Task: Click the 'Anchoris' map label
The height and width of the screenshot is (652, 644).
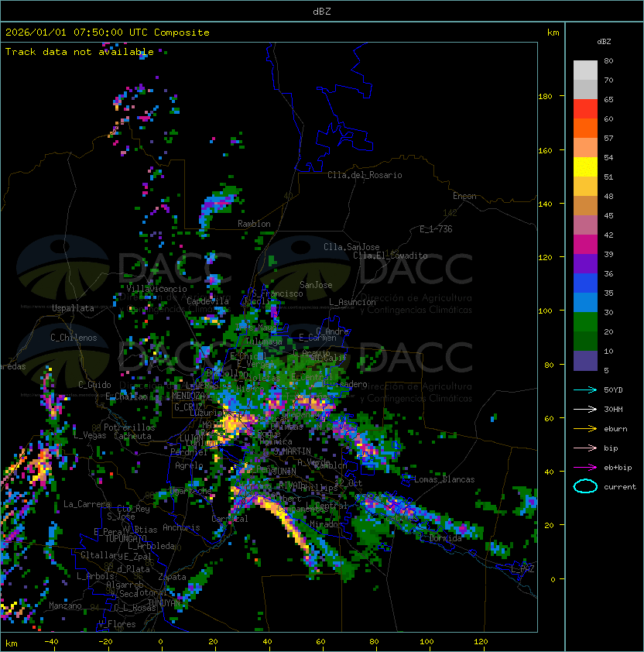Action: pyautogui.click(x=181, y=527)
